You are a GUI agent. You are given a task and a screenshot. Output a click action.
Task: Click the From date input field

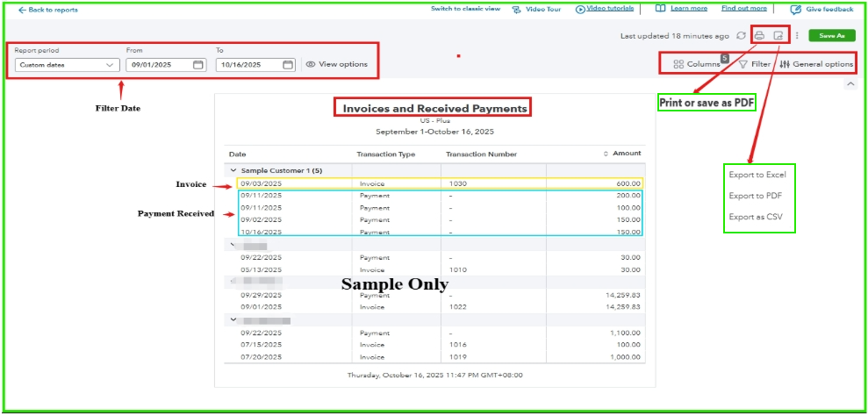(158, 65)
